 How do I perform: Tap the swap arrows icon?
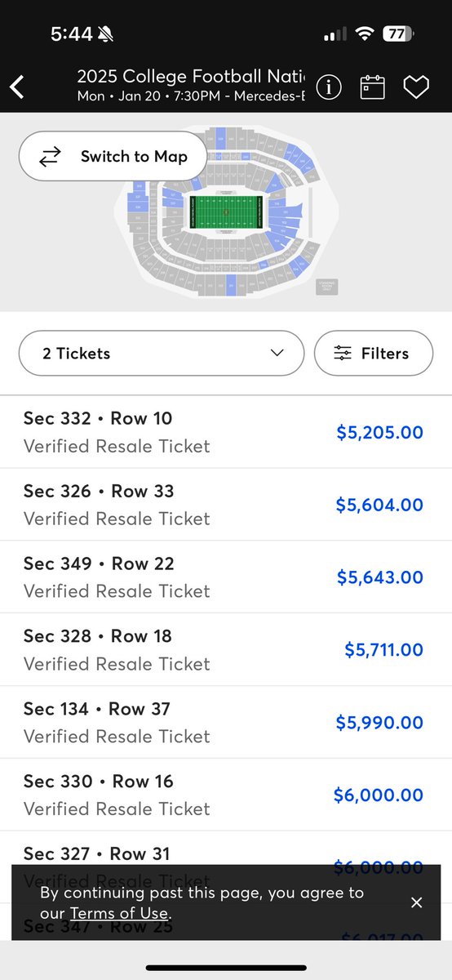[51, 157]
